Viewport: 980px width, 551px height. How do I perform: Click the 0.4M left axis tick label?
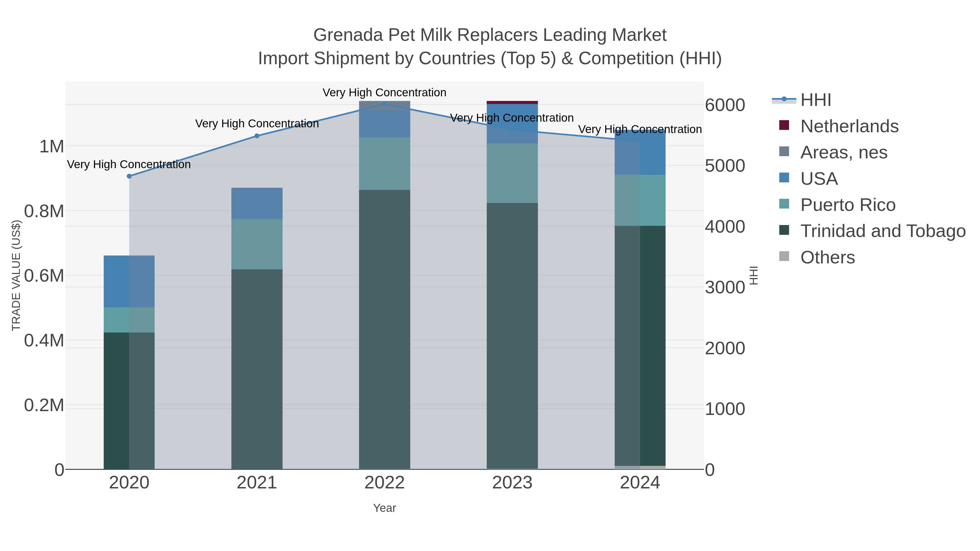(44, 340)
